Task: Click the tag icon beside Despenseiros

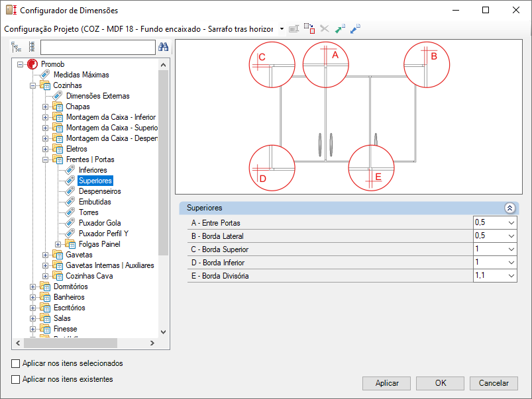Action: 70,191
